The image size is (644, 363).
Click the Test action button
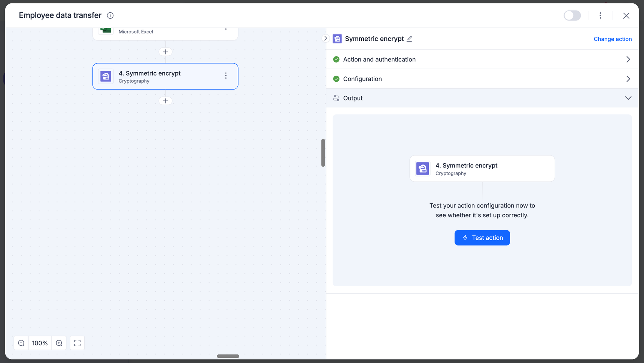click(x=482, y=238)
